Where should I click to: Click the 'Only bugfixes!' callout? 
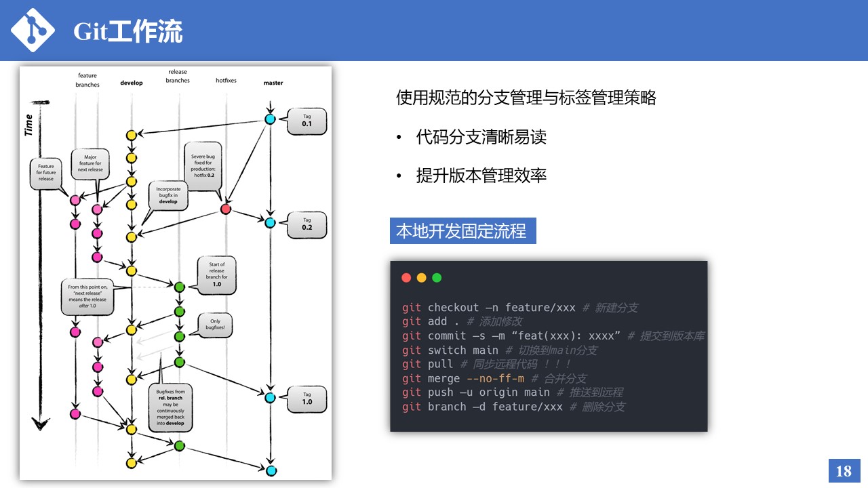click(215, 324)
